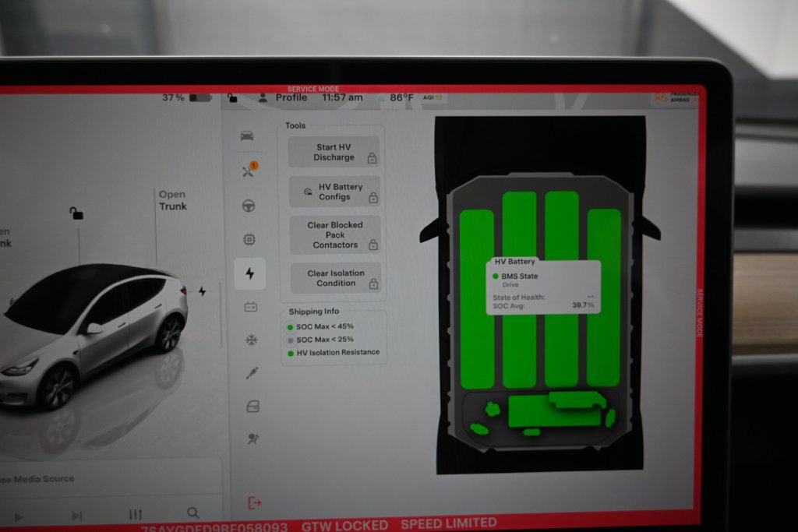This screenshot has height=532, width=798.
Task: Click the SOC Avg 39.7% value
Action: (583, 305)
